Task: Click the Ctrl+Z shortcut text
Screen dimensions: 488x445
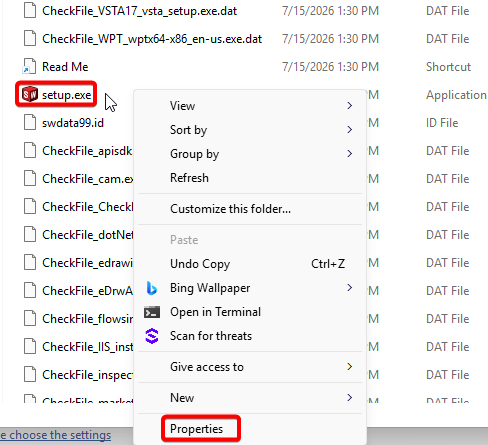Action: [x=328, y=264]
